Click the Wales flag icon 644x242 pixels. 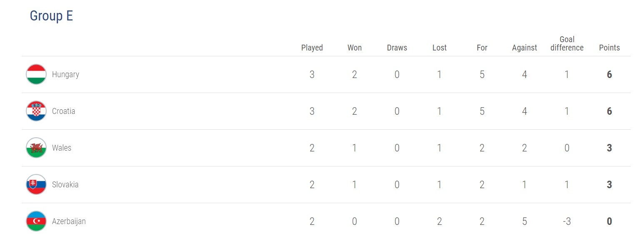click(x=36, y=148)
